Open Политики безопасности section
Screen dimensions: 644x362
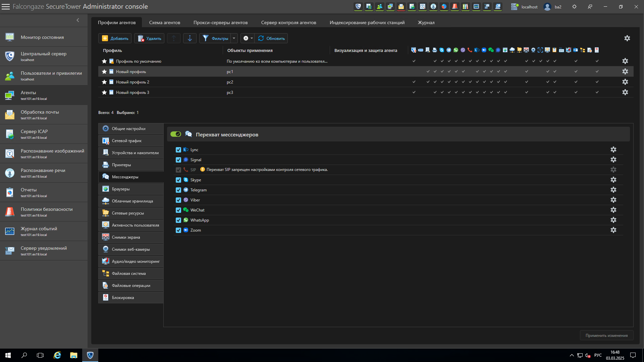[x=44, y=212]
